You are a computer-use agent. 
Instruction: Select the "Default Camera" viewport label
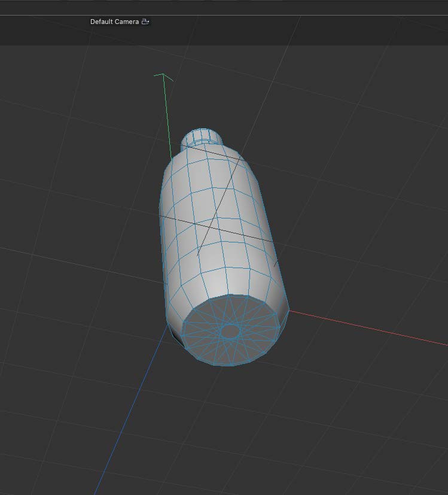click(x=114, y=22)
